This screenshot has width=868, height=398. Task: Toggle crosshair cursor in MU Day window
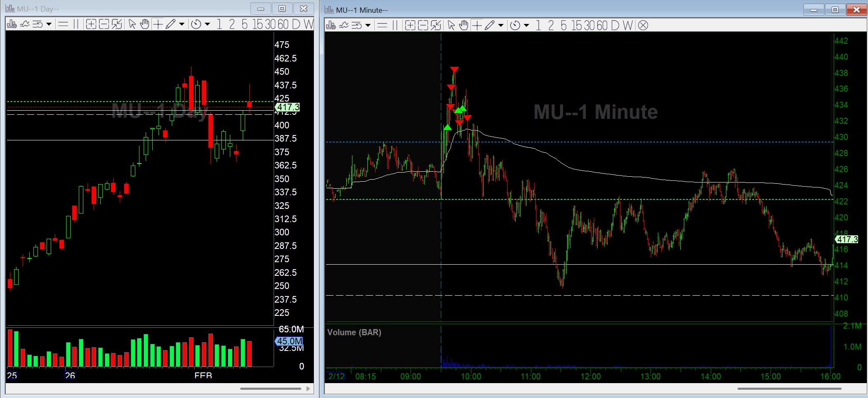158,24
